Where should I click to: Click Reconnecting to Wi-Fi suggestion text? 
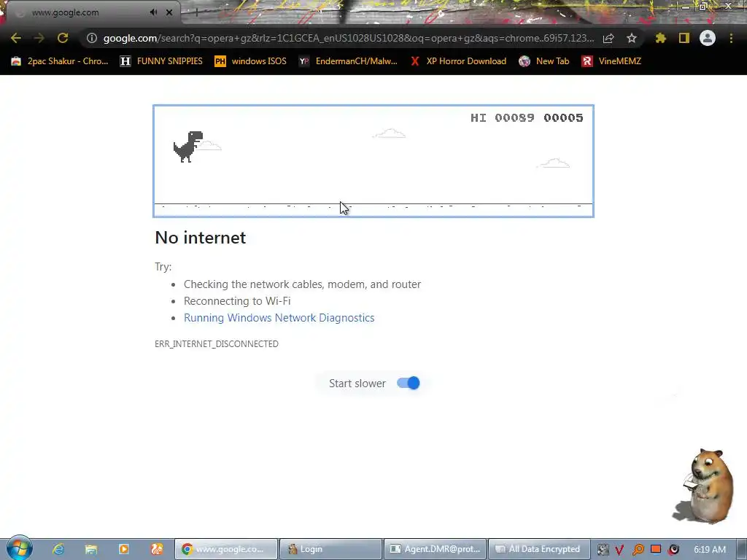pyautogui.click(x=237, y=301)
